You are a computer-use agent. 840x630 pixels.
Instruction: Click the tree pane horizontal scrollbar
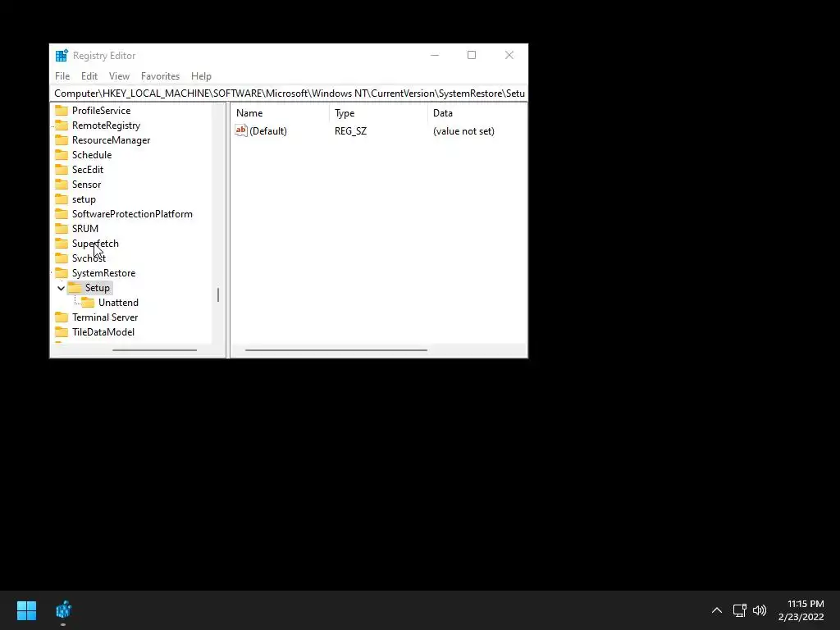coord(154,350)
